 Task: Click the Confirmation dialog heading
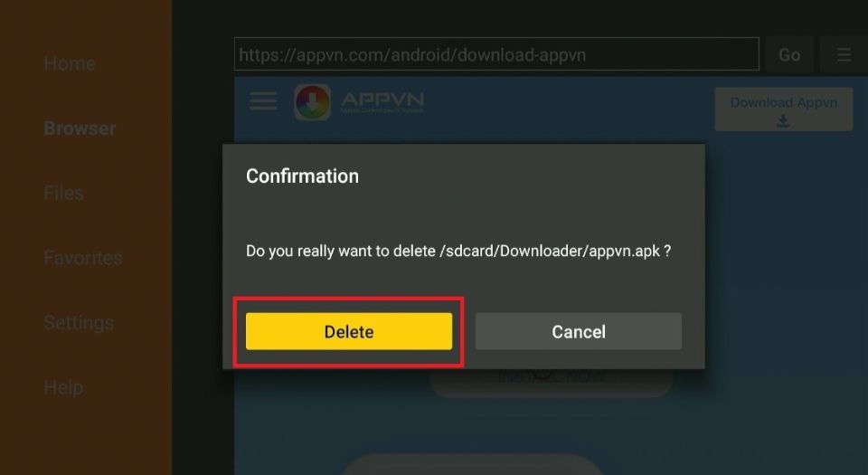(302, 176)
